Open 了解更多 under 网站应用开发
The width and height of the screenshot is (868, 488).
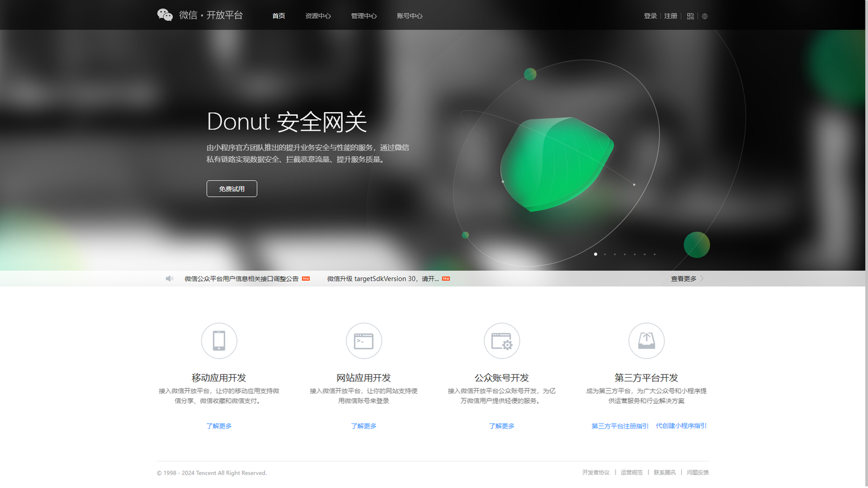[x=363, y=426]
